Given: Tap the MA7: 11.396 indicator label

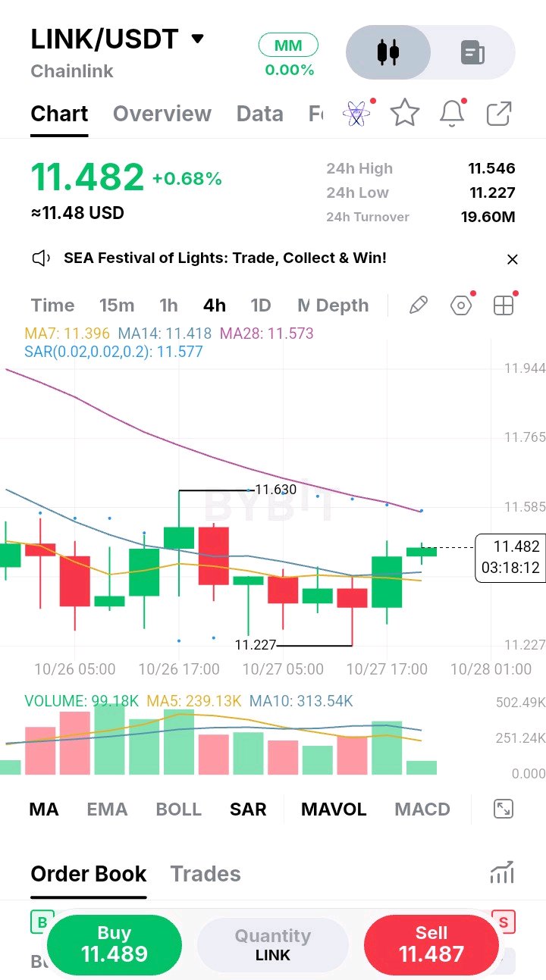Looking at the screenshot, I should tap(67, 333).
